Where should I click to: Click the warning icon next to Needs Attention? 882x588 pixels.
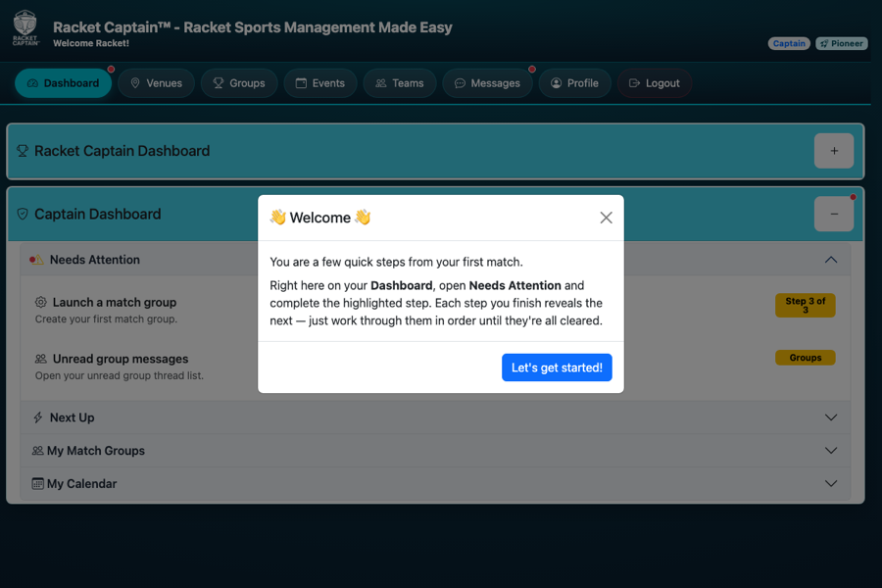tap(36, 260)
